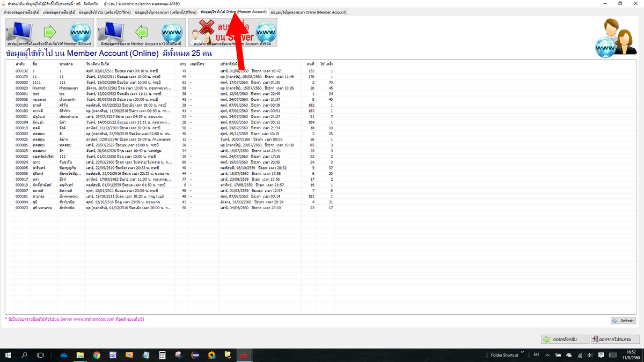Image resolution: width=644 pixels, height=362 pixels.
Task: Click the EN language indicator
Action: pos(536,355)
